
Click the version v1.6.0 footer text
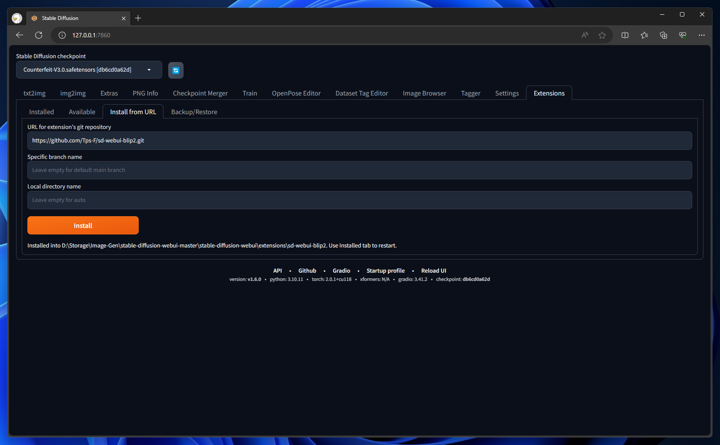pos(245,279)
